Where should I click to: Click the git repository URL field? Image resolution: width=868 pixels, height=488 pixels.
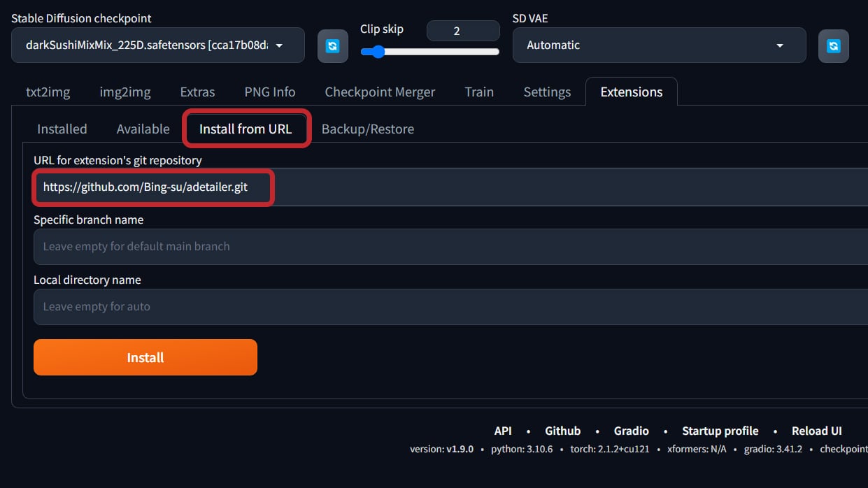click(x=450, y=187)
